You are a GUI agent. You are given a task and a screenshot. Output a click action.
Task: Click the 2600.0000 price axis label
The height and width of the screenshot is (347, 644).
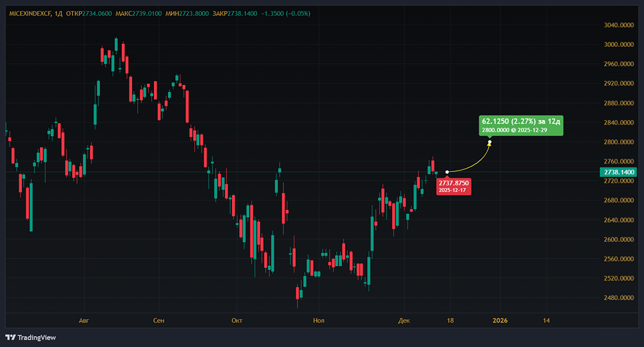tap(618, 239)
